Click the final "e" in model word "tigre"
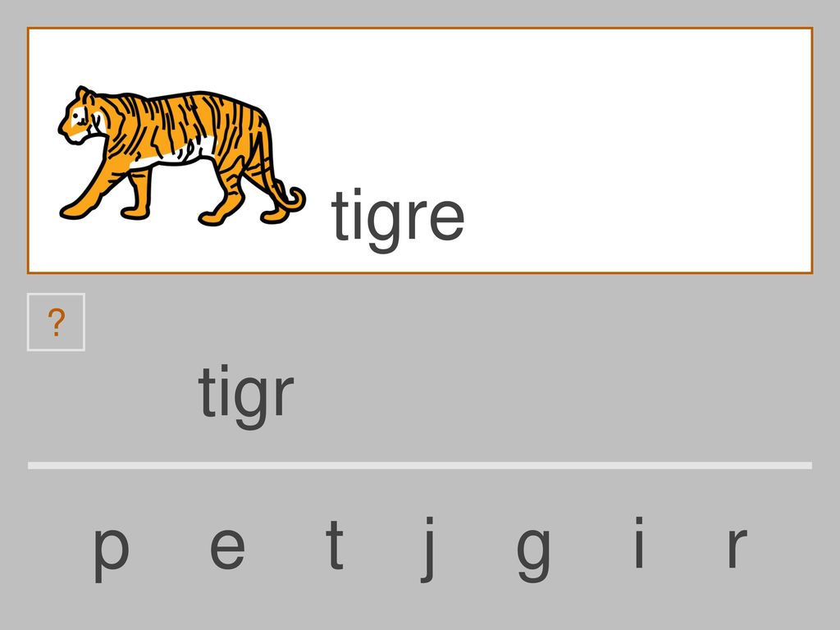This screenshot has width=840, height=630. (x=447, y=220)
